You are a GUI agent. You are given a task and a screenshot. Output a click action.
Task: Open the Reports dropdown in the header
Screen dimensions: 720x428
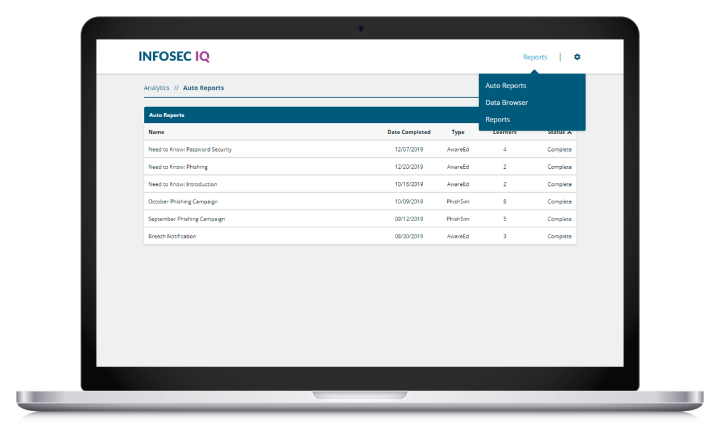(x=535, y=57)
